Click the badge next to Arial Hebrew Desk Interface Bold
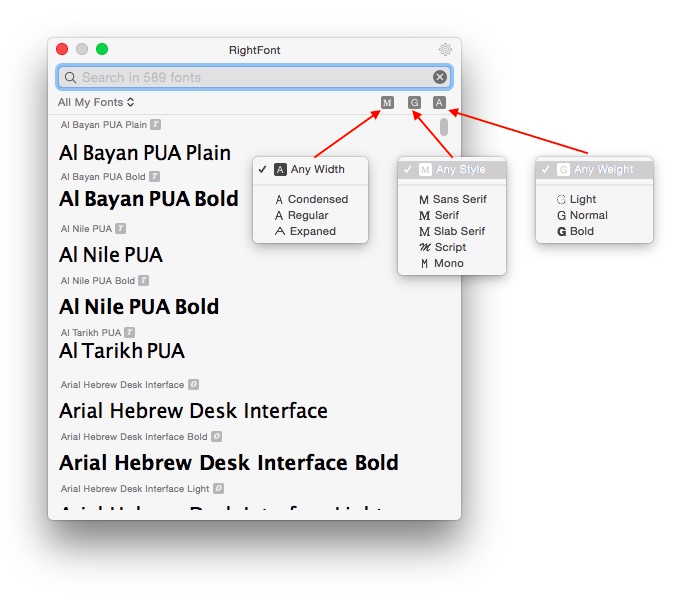Viewport: 700px width, 594px height. pos(217,436)
